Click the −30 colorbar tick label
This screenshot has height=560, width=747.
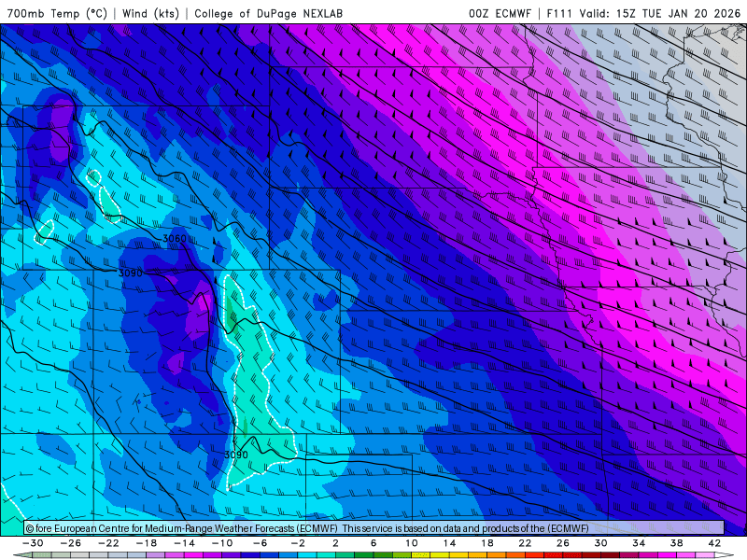pos(33,543)
